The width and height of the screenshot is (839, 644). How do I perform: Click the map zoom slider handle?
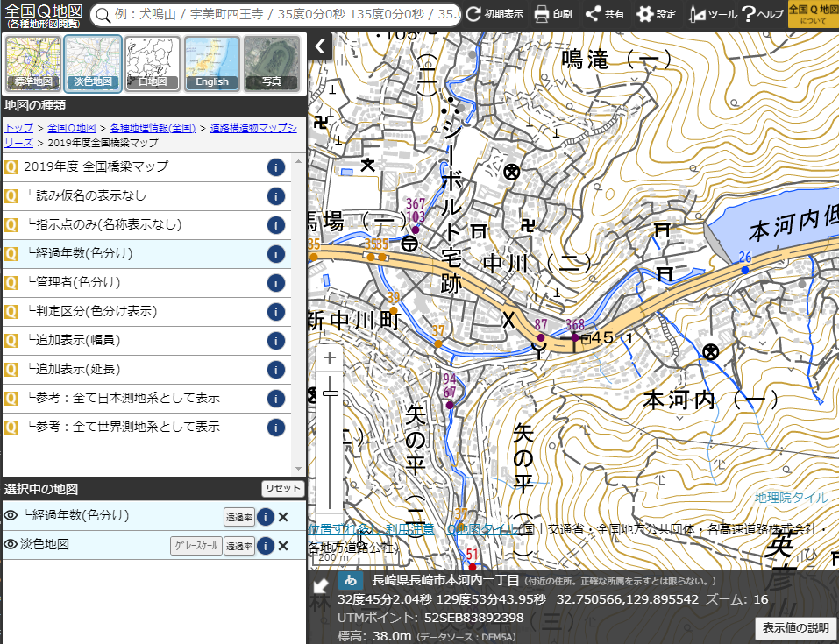[x=331, y=393]
